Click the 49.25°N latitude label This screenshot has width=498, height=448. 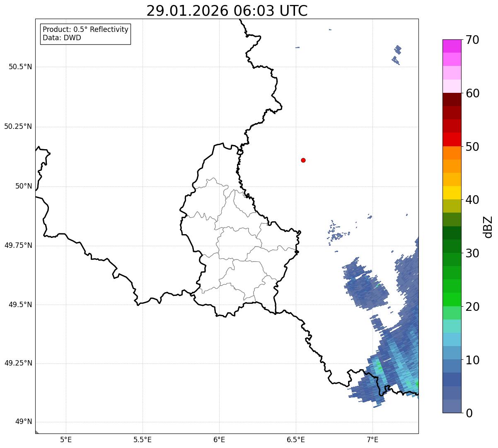point(18,363)
